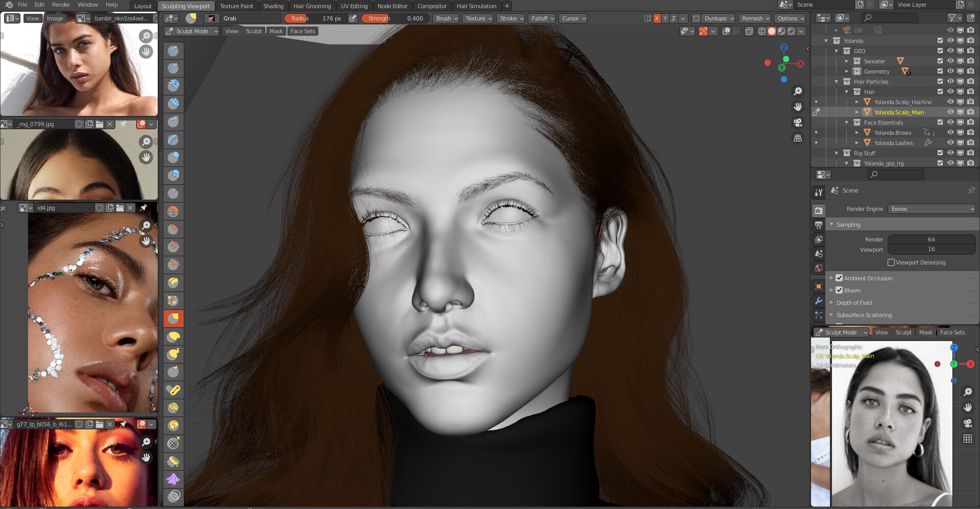The image size is (980, 509).
Task: Open the Render menu
Action: (61, 5)
